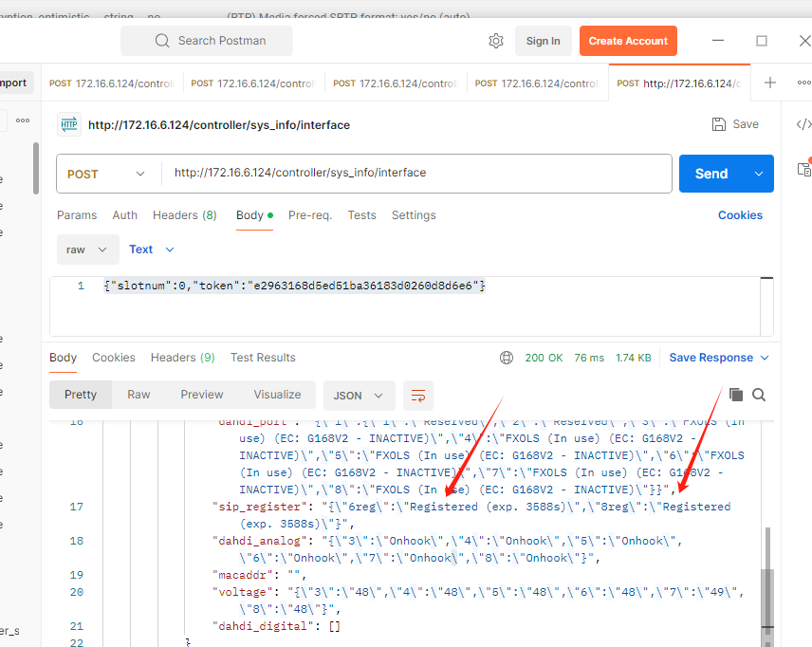The width and height of the screenshot is (812, 647).
Task: Click the Import button
Action: [15, 83]
